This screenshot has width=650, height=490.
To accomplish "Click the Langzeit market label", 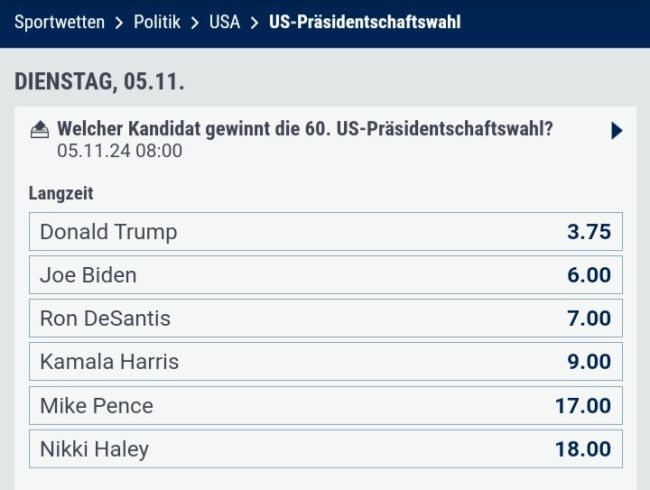I will pos(60,194).
